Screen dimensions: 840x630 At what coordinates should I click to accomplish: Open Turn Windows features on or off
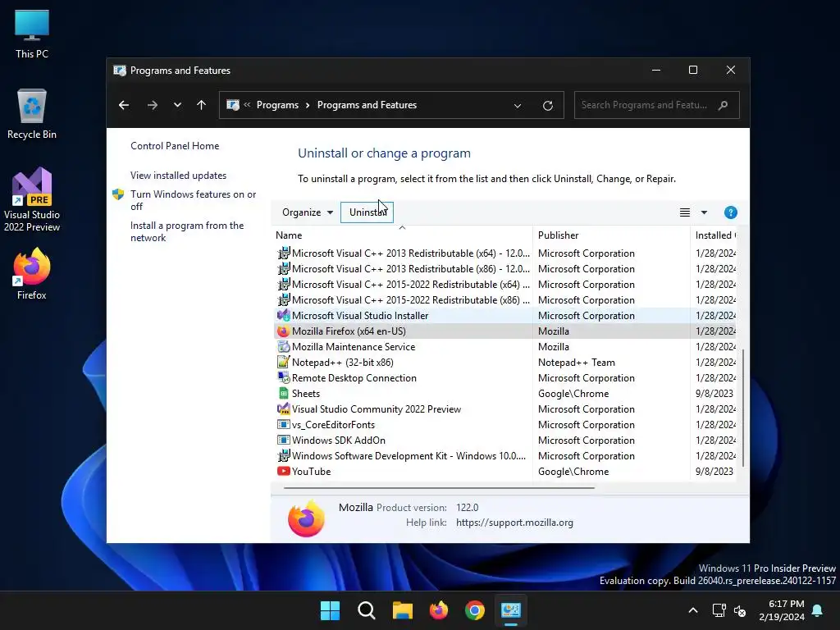193,200
